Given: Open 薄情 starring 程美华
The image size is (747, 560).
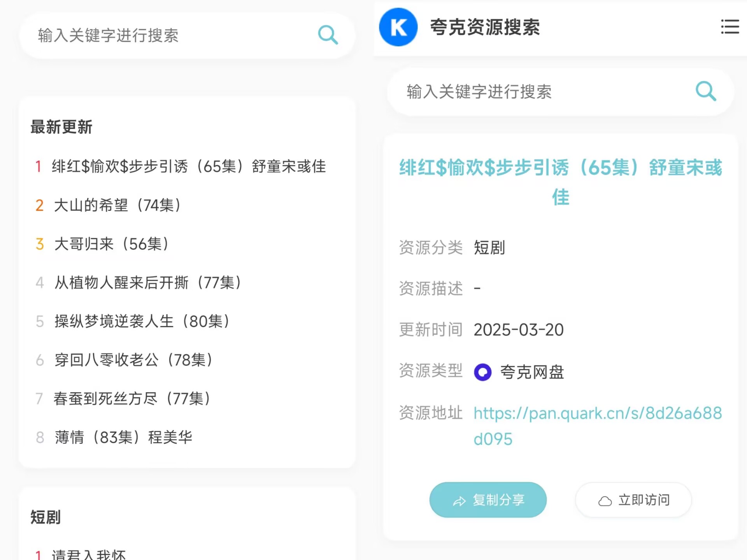Looking at the screenshot, I should click(123, 437).
